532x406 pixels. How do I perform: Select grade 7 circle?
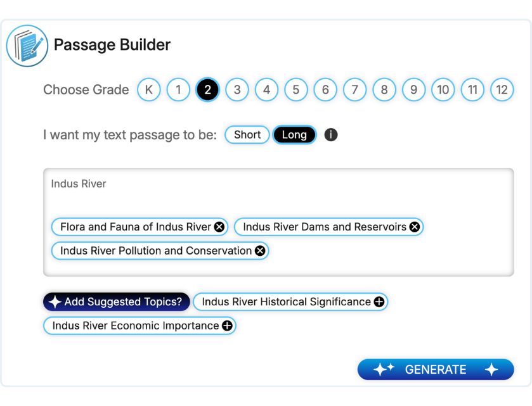tap(355, 90)
